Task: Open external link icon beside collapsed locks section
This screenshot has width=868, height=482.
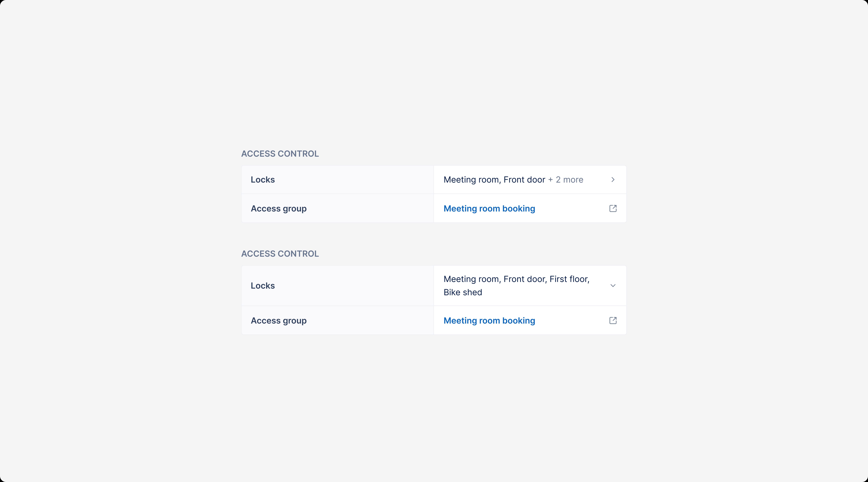Action: point(613,208)
